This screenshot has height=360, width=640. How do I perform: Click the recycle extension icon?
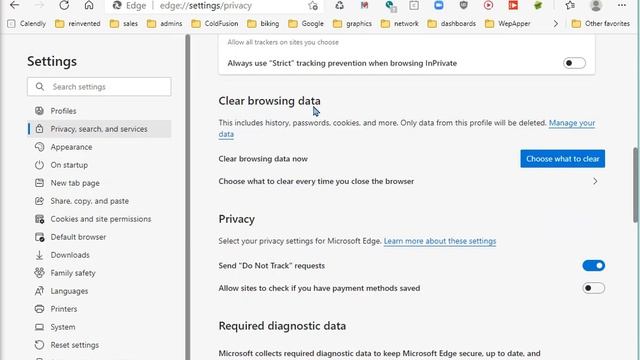340,5
